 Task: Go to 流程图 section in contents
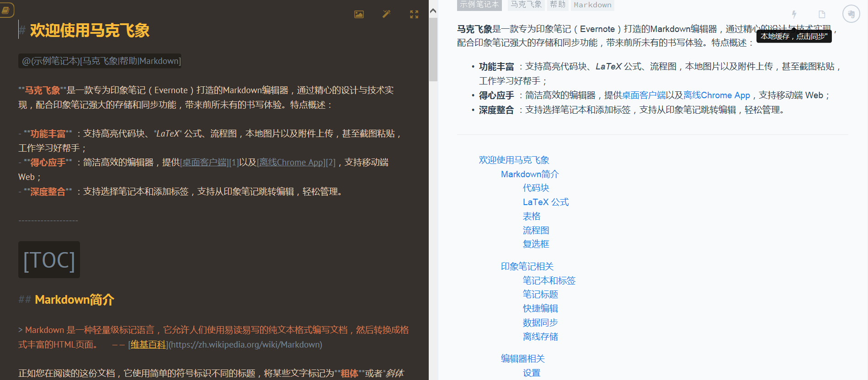[x=536, y=230]
